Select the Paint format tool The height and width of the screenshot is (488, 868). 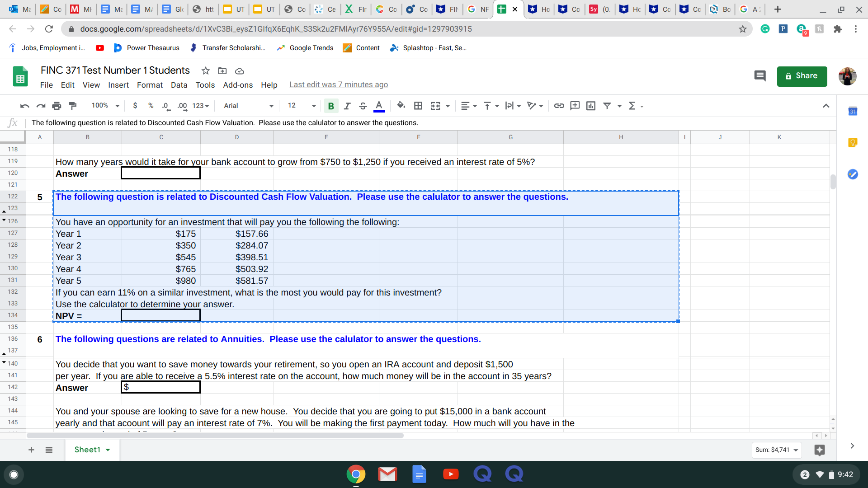pyautogui.click(x=72, y=106)
